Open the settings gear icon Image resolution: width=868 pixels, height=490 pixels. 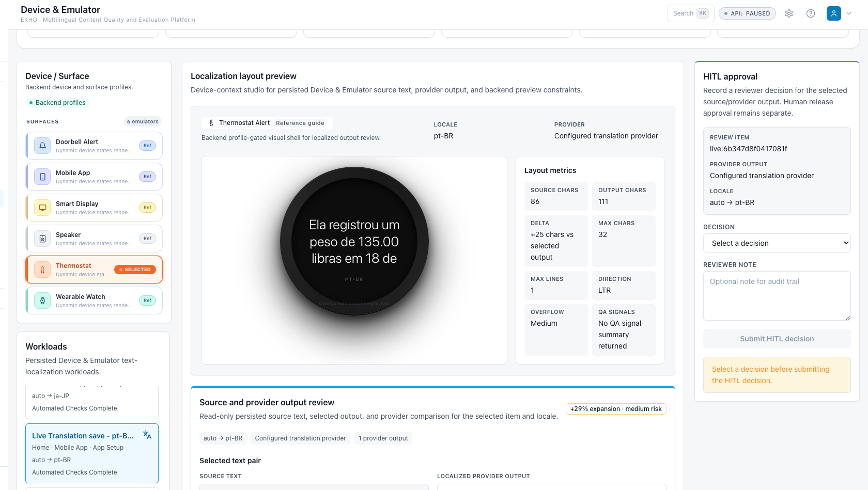coord(789,13)
